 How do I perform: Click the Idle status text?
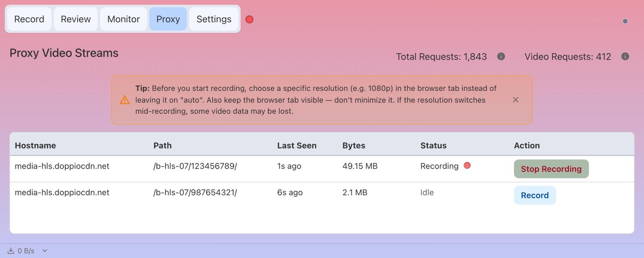pyautogui.click(x=427, y=192)
